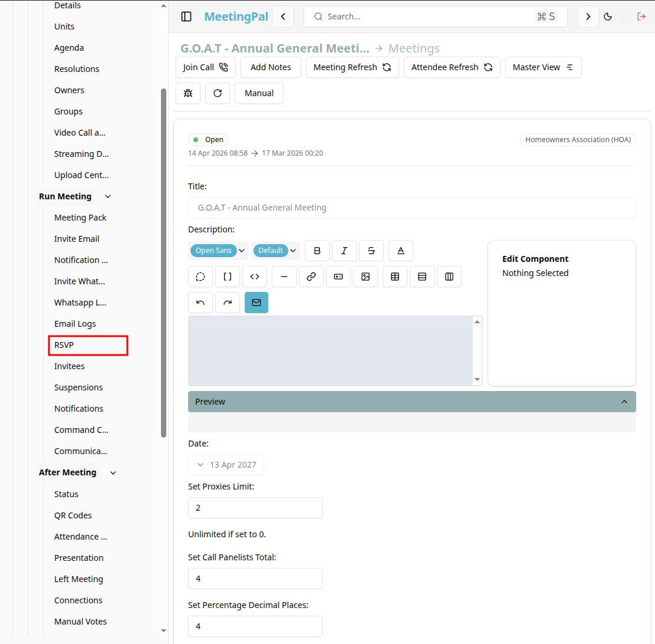Open Invitees in the sidebar
This screenshot has width=655, height=644.
coord(70,366)
